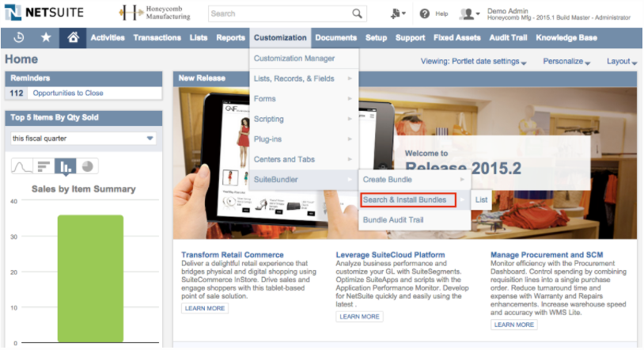Open the user role avatar menu

pos(469,13)
